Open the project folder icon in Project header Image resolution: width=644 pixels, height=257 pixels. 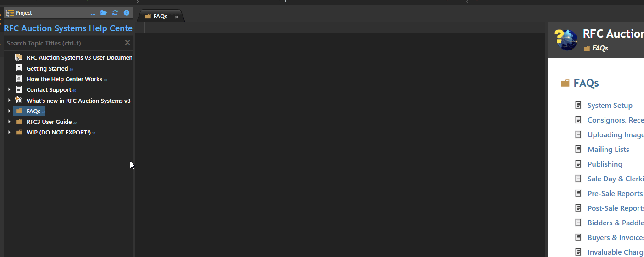tap(104, 13)
